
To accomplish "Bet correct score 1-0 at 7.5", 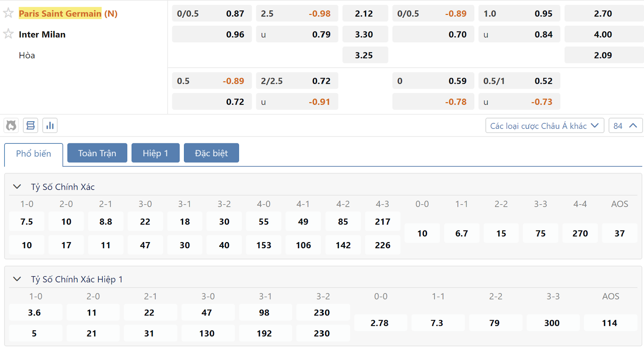I will 27,222.
